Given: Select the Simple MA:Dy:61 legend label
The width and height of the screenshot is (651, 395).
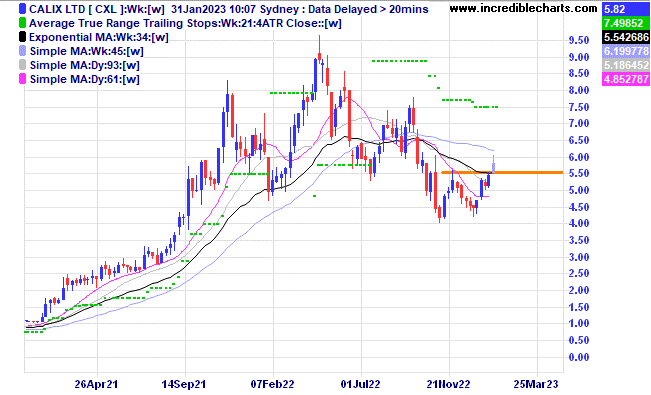Looking at the screenshot, I should (85, 79).
